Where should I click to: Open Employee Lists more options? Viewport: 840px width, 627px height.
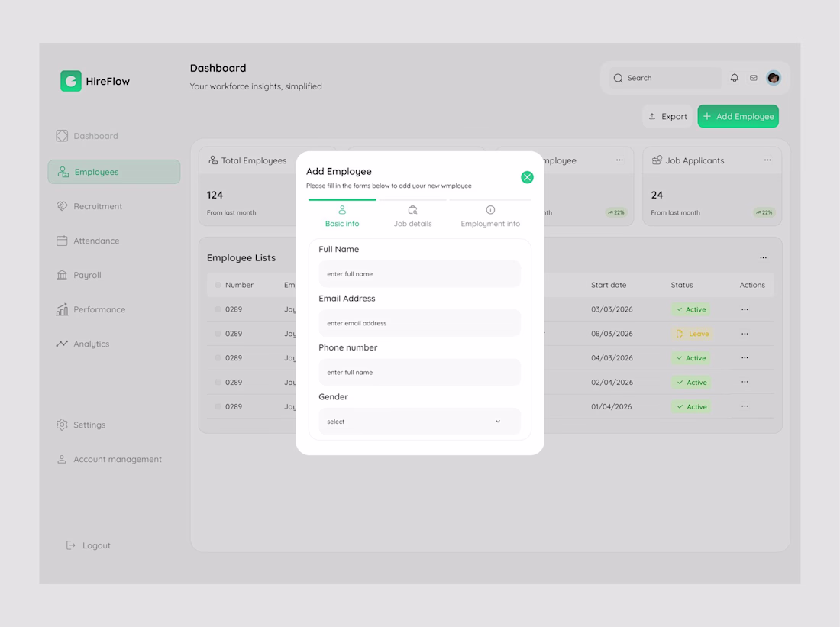point(763,258)
